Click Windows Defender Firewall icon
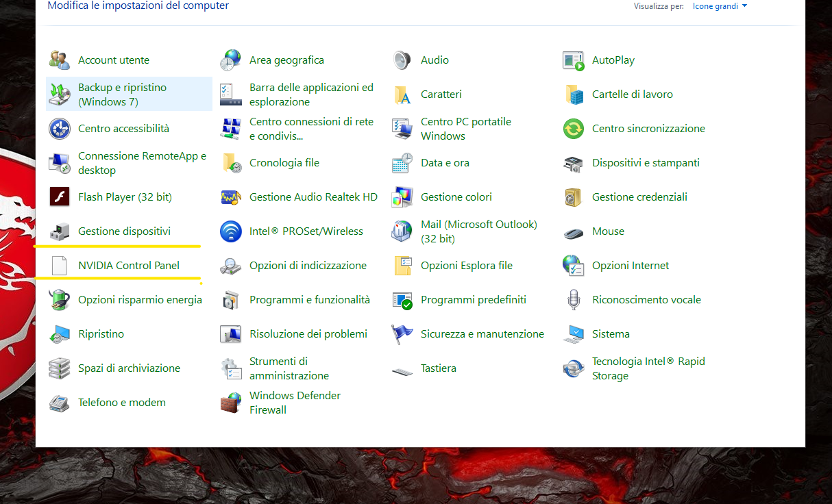This screenshot has width=832, height=504. coord(231,403)
